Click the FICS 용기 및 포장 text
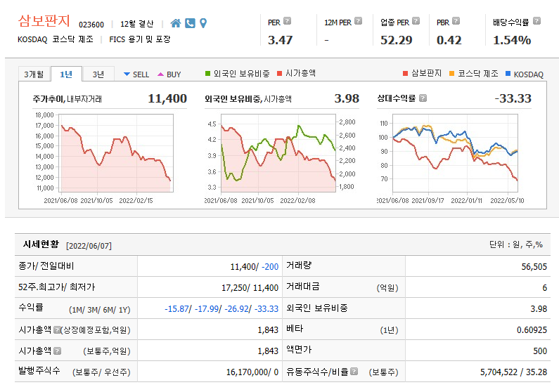This screenshot has height=392, width=559. click(x=140, y=39)
